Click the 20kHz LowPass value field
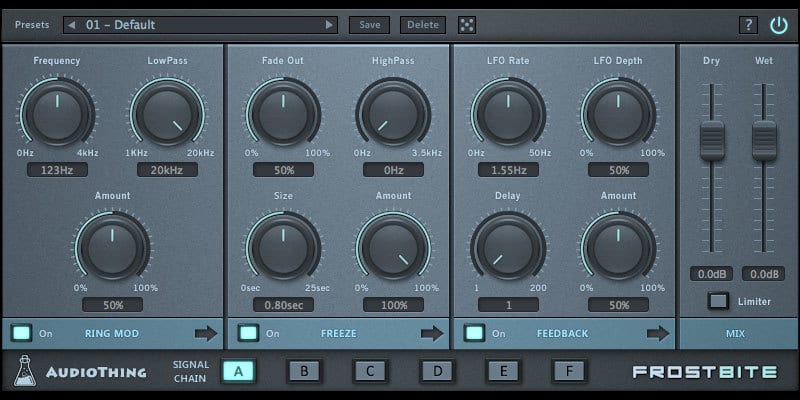Image resolution: width=800 pixels, height=400 pixels. [167, 170]
